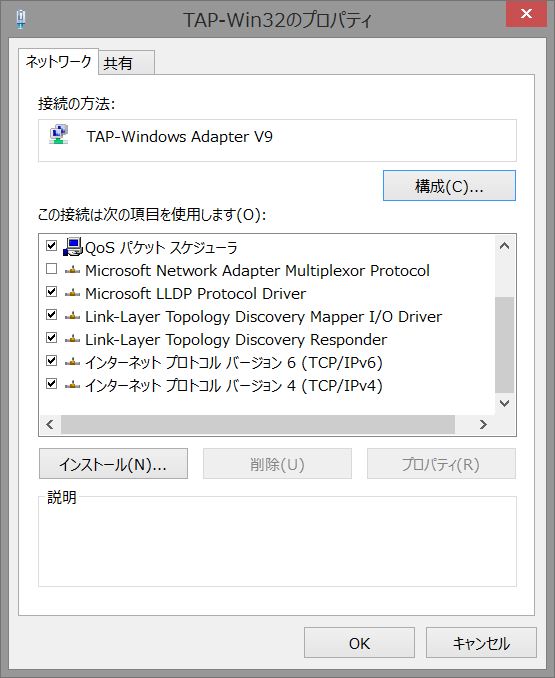This screenshot has height=678, width=555.
Task: Click the list's scroll down arrow
Action: [x=504, y=403]
